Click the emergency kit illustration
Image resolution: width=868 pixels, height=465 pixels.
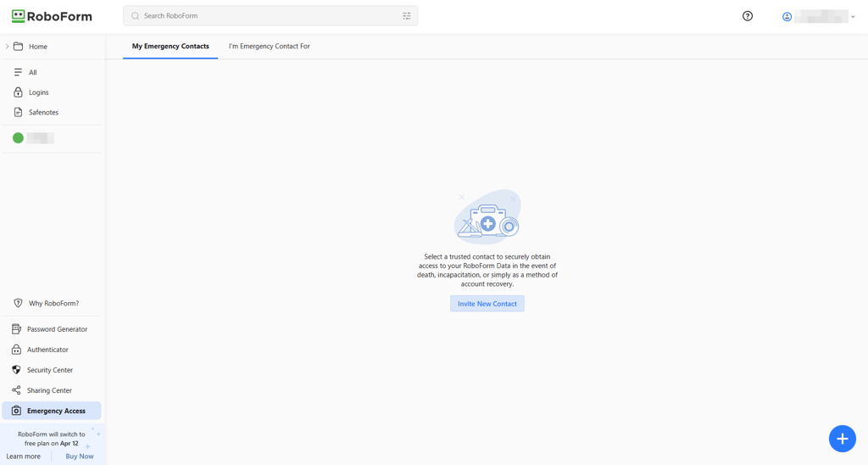487,216
